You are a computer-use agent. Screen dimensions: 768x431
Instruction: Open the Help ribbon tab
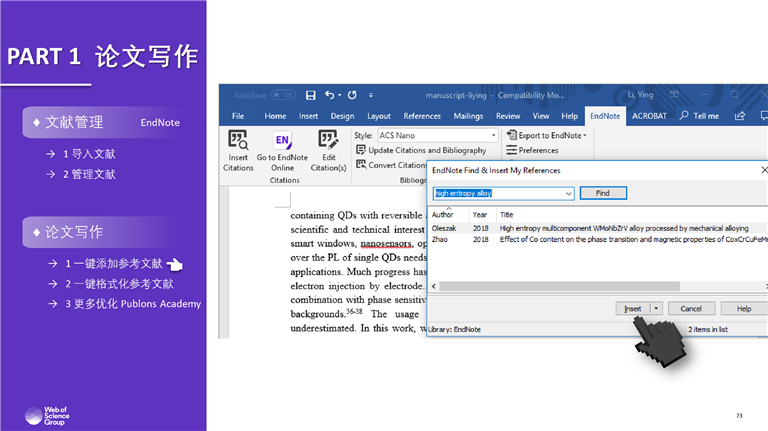click(569, 116)
